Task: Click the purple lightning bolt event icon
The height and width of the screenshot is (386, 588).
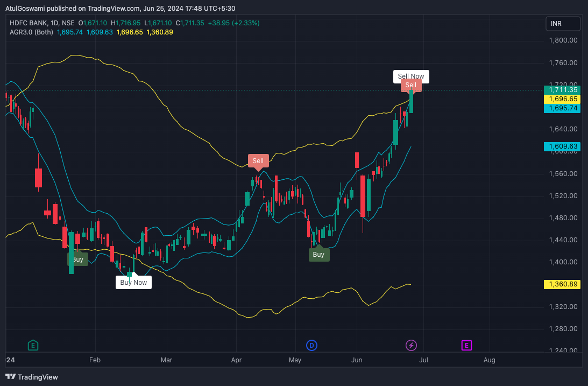Action: coord(412,345)
